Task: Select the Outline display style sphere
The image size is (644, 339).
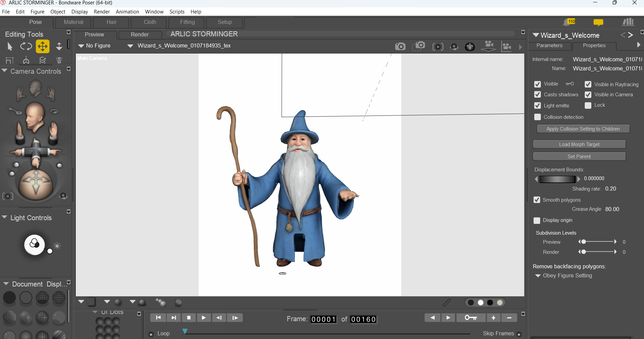Action: coord(26,298)
